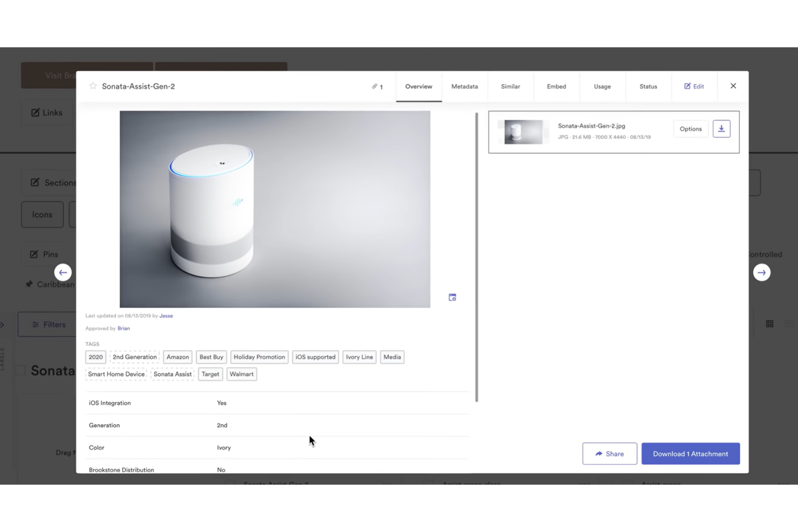Click the paperclip attachment count icon
The height and width of the screenshot is (532, 798).
375,86
